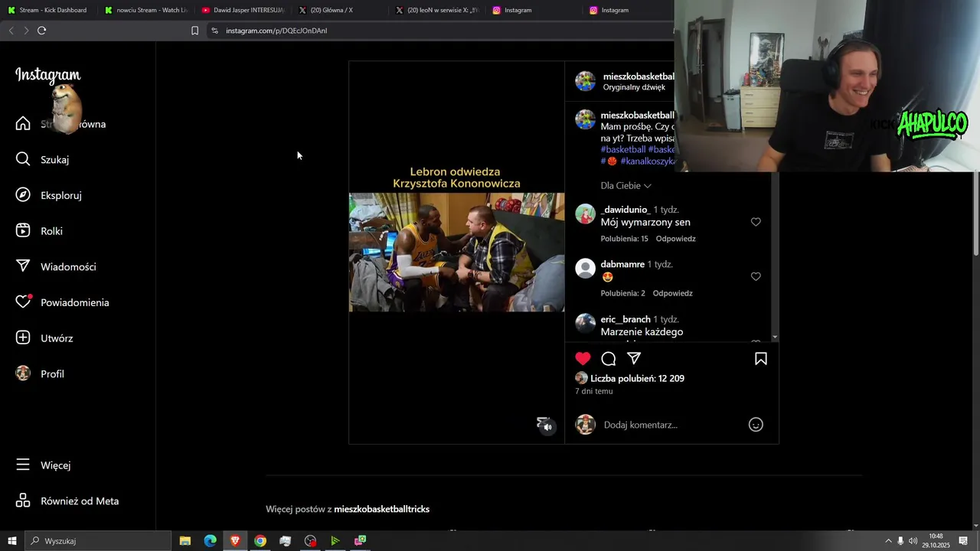Image resolution: width=980 pixels, height=551 pixels.
Task: Open Polubienia: 2 likes list
Action: click(x=622, y=293)
